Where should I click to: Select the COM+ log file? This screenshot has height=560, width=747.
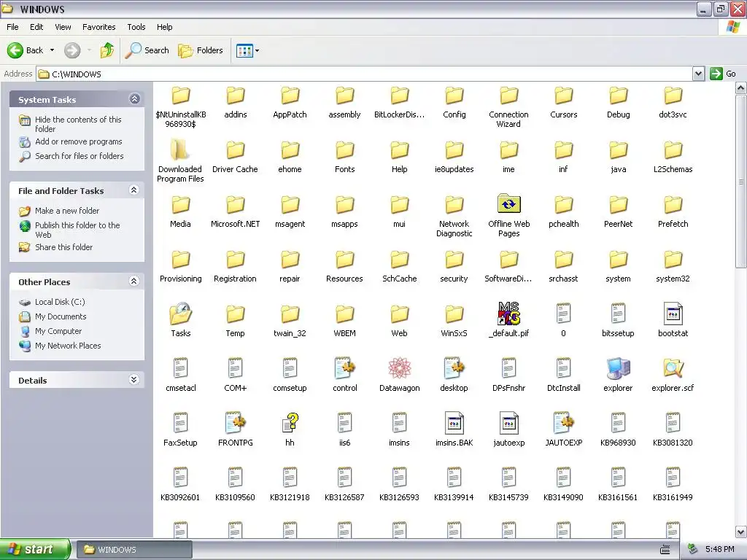(236, 368)
